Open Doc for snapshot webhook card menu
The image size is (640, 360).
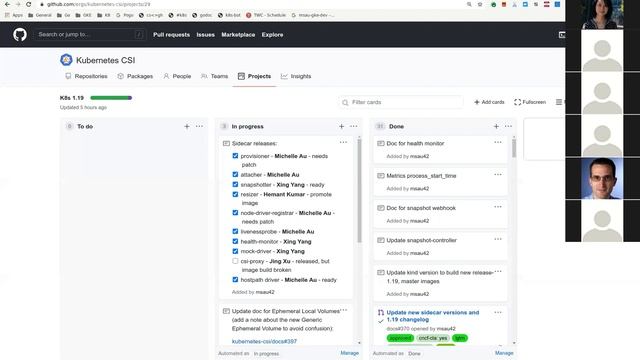pos(498,207)
